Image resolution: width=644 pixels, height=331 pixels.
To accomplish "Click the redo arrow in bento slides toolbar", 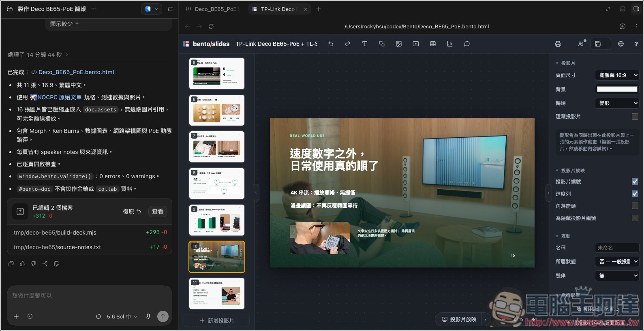I will [348, 44].
